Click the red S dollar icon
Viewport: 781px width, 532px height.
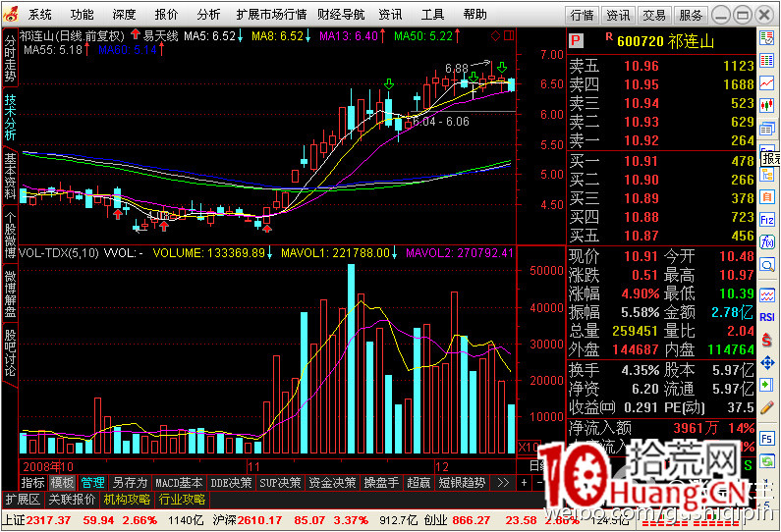767,341
